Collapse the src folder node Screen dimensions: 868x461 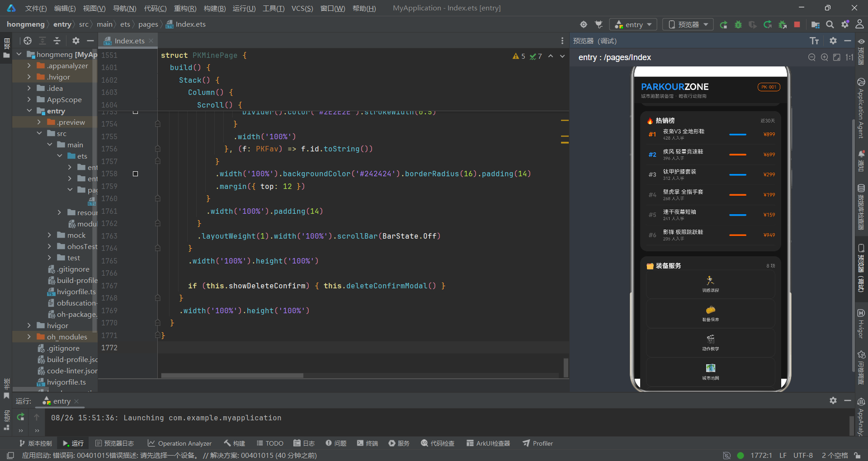[x=39, y=133]
